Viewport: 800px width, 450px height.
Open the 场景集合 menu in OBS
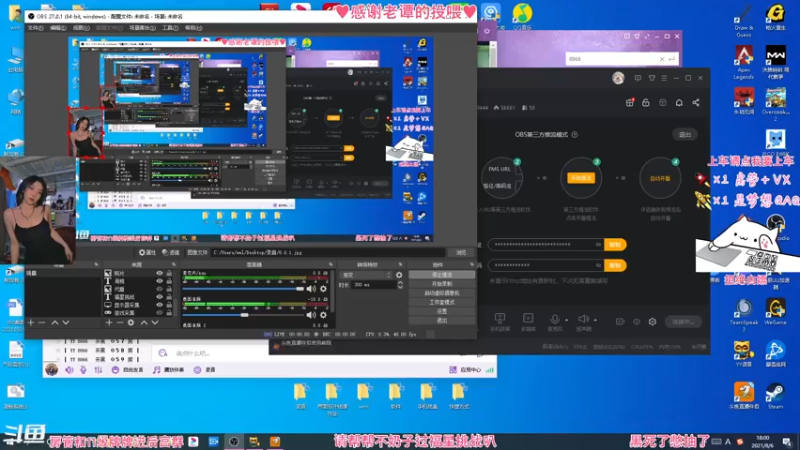tap(142, 28)
